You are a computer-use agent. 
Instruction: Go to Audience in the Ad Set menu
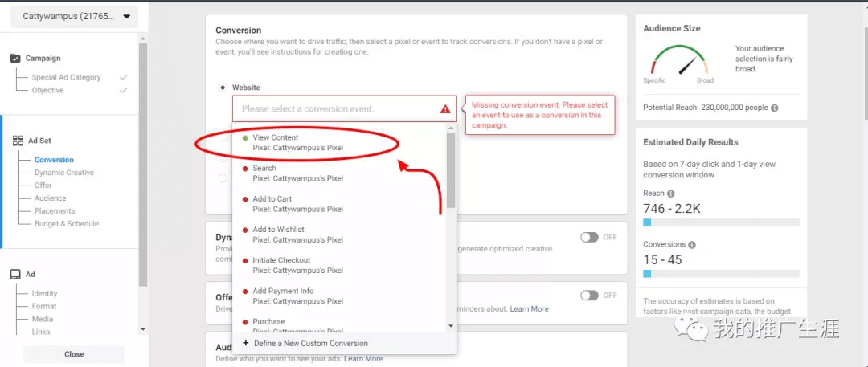(x=50, y=198)
